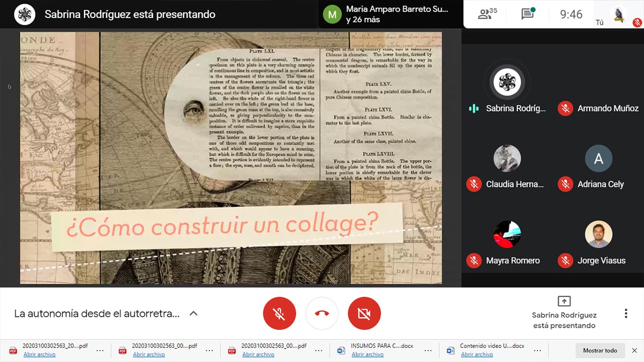Click Mayra Romero muted microphone icon
This screenshot has height=362, width=644.
[474, 260]
